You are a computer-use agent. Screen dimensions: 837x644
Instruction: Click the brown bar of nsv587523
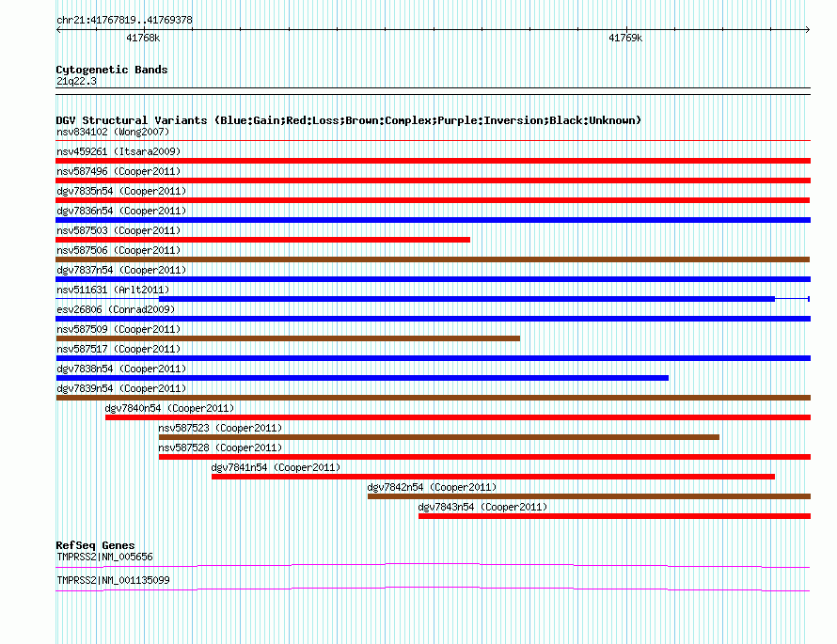tap(439, 437)
